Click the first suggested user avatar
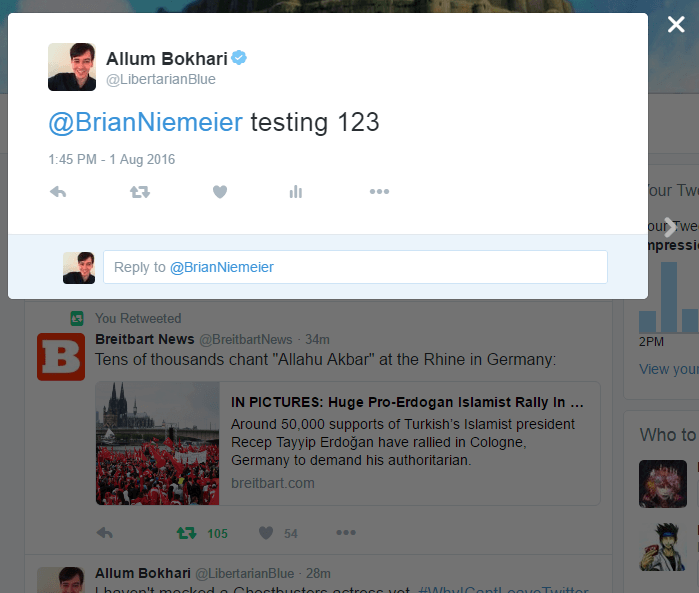This screenshot has height=593, width=699. click(x=663, y=484)
